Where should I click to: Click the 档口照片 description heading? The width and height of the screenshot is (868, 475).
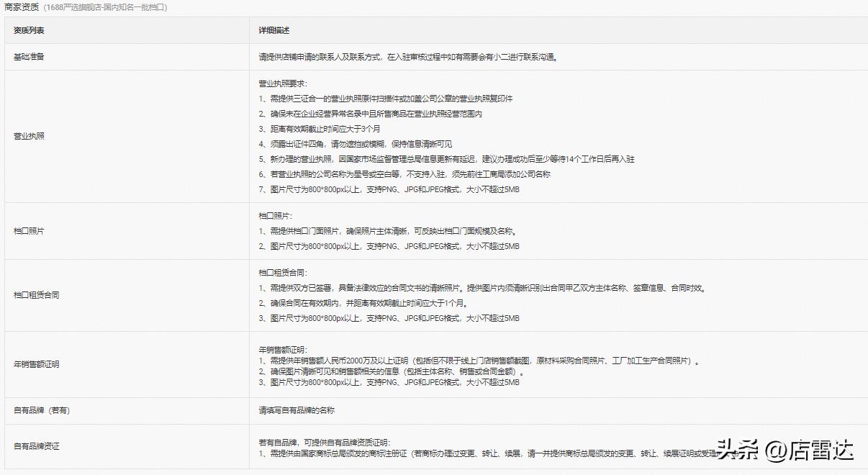pyautogui.click(x=277, y=217)
